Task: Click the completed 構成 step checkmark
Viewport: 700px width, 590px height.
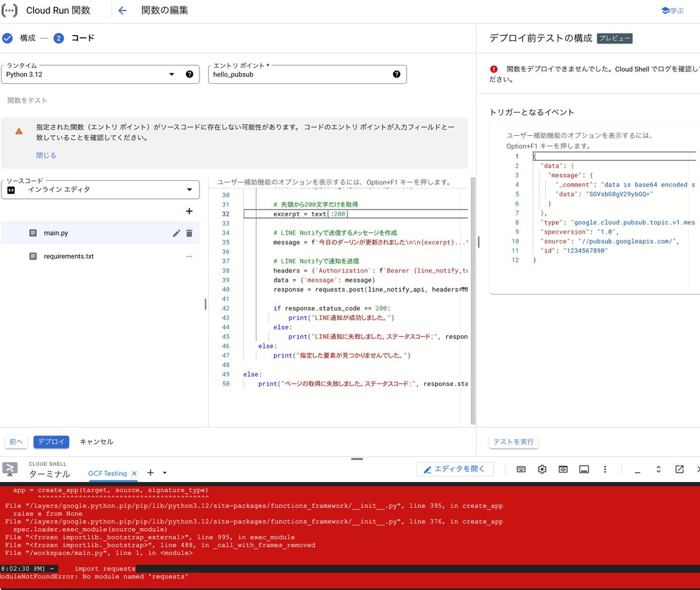Action: (8, 38)
